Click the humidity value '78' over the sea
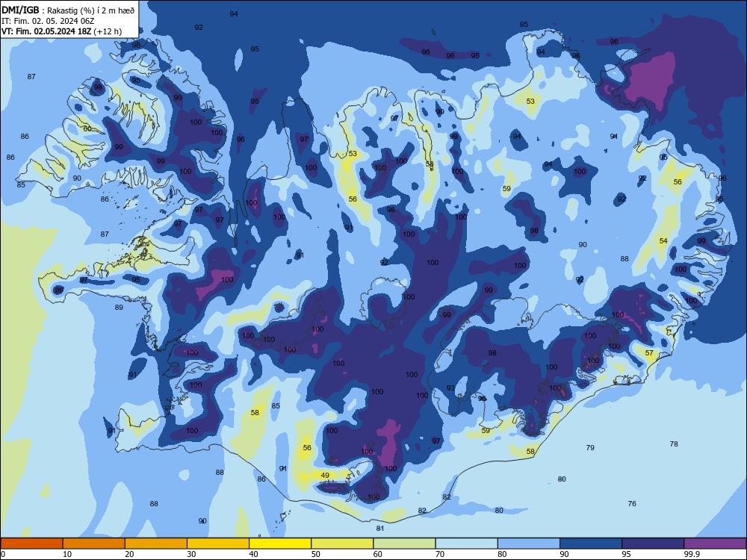The height and width of the screenshot is (560, 747). tap(674, 444)
